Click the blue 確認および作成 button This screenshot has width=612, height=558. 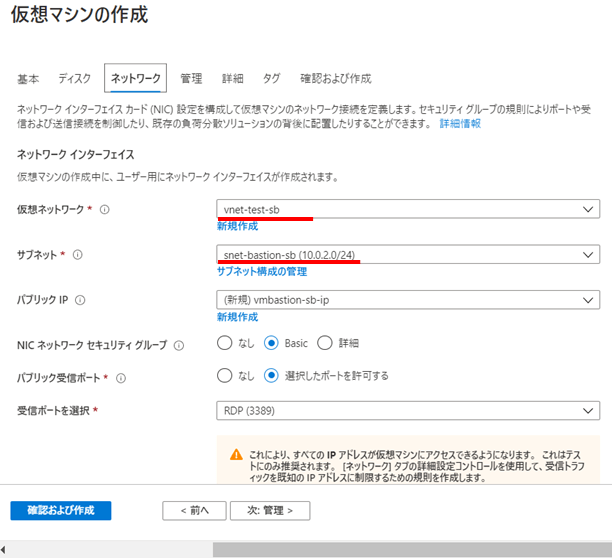[61, 510]
